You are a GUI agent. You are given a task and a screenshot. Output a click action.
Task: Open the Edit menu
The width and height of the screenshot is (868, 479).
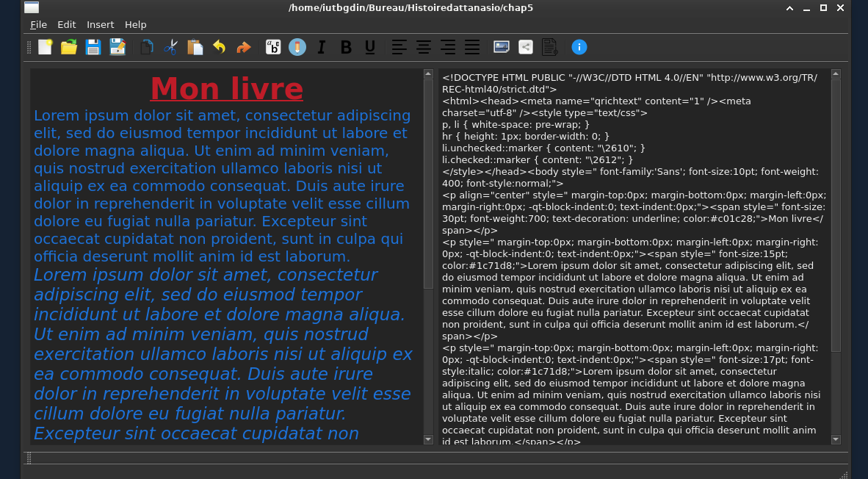point(66,24)
